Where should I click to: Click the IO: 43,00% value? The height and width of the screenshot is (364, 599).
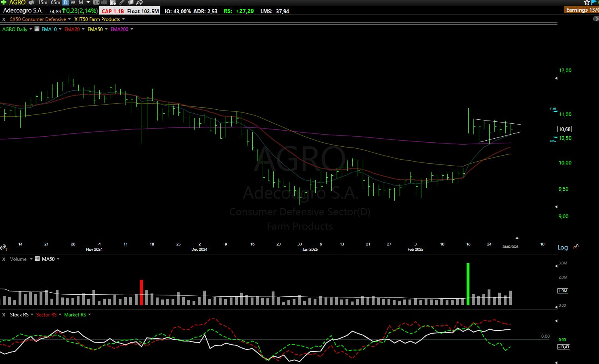(x=178, y=11)
